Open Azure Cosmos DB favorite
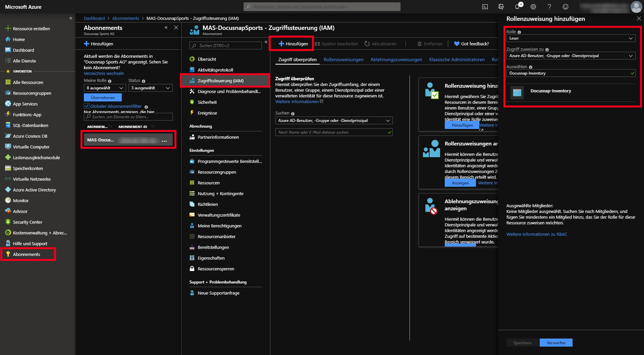The image size is (644, 355). coord(30,136)
